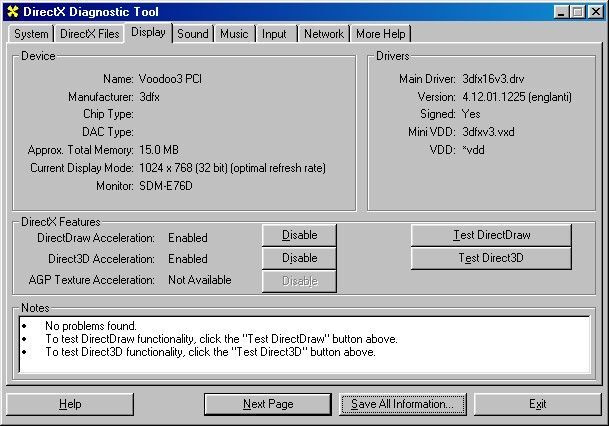Exit the diagnostic tool
The image size is (609, 426).
[x=538, y=404]
